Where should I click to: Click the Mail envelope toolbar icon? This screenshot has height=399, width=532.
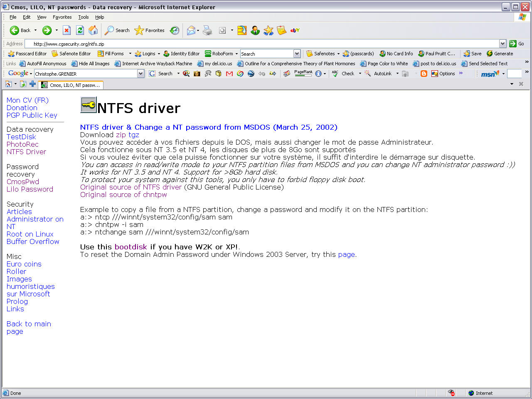[x=191, y=30]
